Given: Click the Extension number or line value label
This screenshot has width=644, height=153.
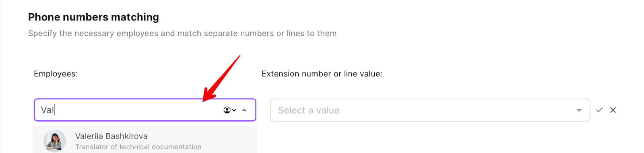Looking at the screenshot, I should tap(322, 74).
